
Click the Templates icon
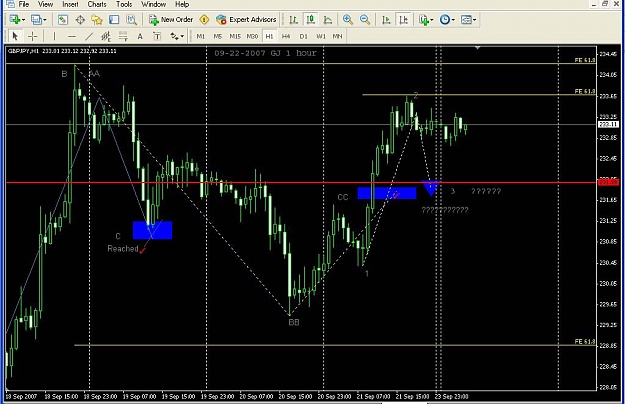point(466,20)
